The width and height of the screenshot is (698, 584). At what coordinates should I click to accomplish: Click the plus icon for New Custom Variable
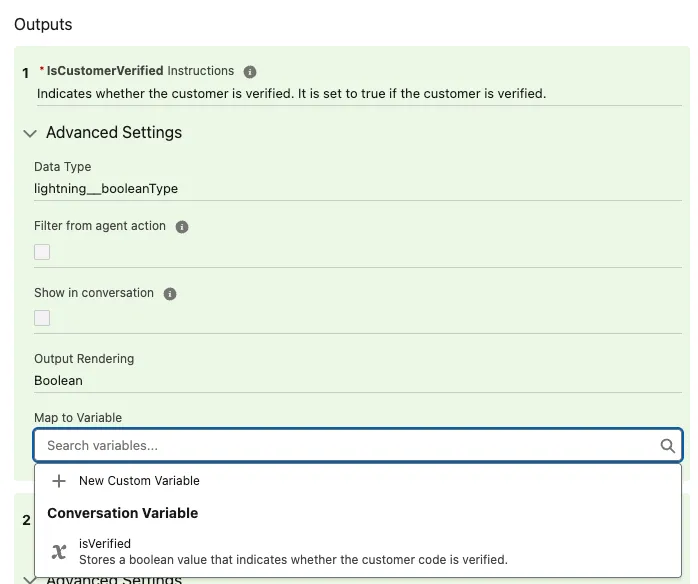59,481
